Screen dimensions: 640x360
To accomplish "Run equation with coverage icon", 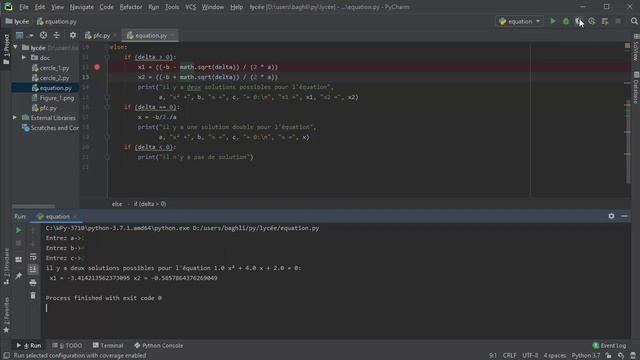I will [x=579, y=21].
